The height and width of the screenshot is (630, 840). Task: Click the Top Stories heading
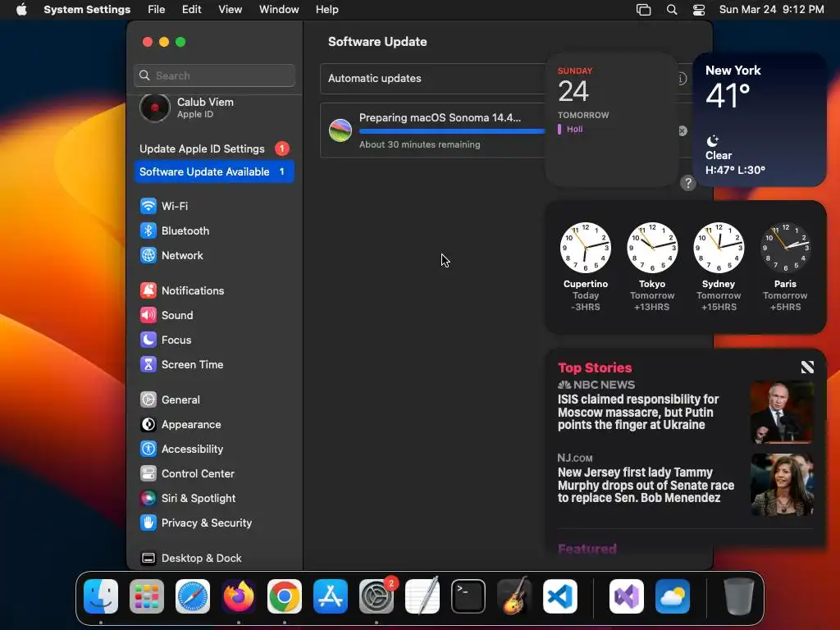(595, 367)
